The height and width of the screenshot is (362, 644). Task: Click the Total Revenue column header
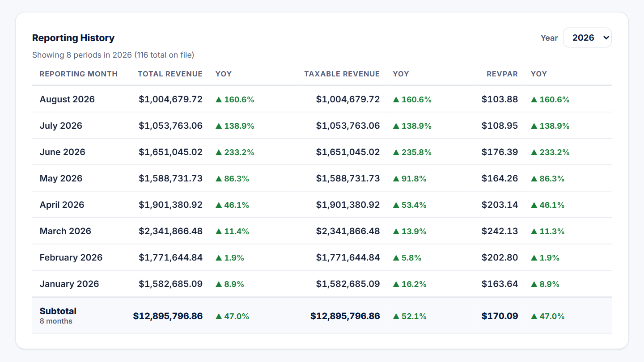pos(170,74)
